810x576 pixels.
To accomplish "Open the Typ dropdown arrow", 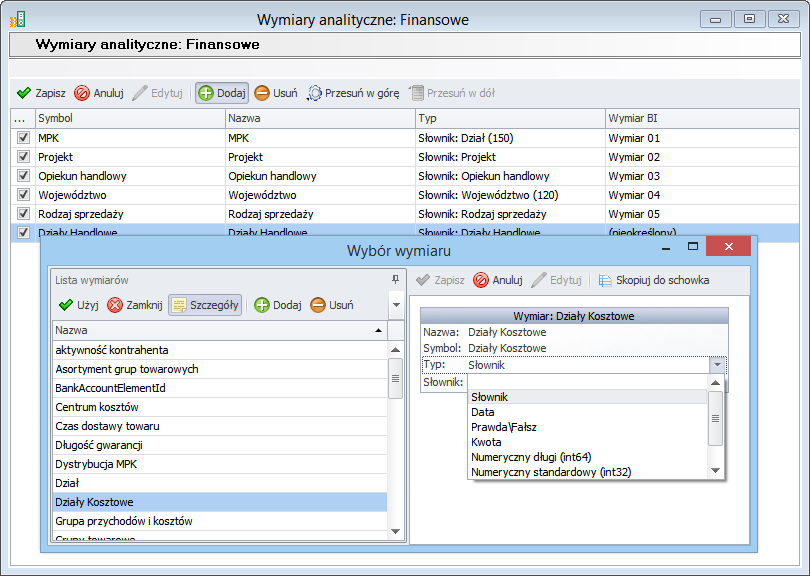I will (718, 365).
